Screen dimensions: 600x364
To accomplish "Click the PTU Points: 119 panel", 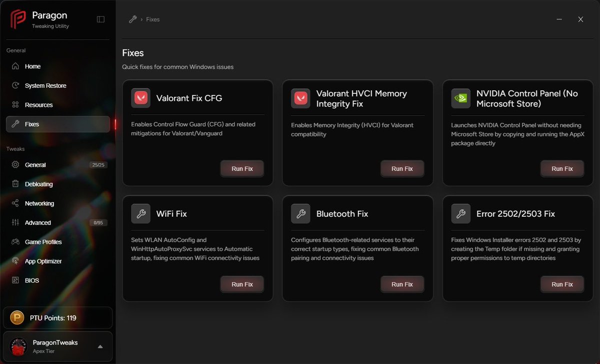I will [x=58, y=318].
